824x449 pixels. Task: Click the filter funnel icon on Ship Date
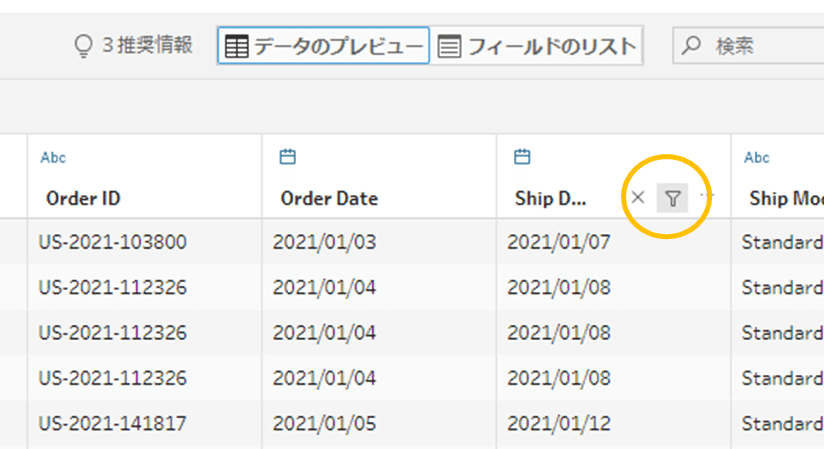click(673, 198)
